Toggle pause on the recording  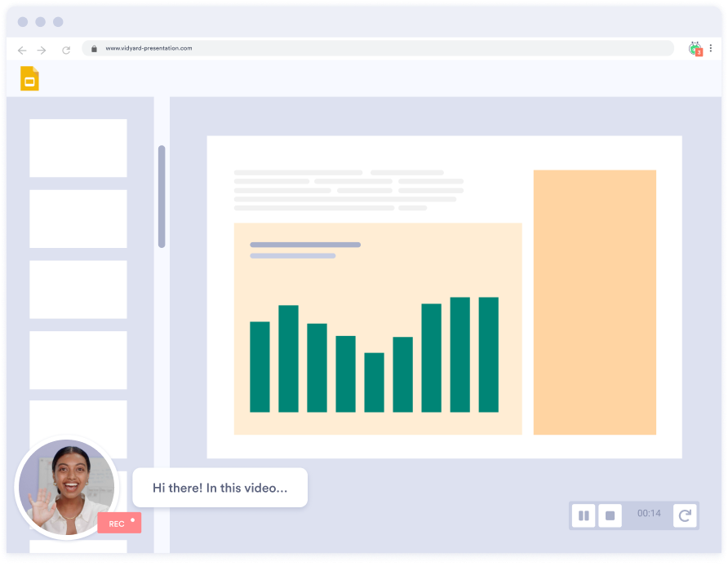click(x=584, y=515)
